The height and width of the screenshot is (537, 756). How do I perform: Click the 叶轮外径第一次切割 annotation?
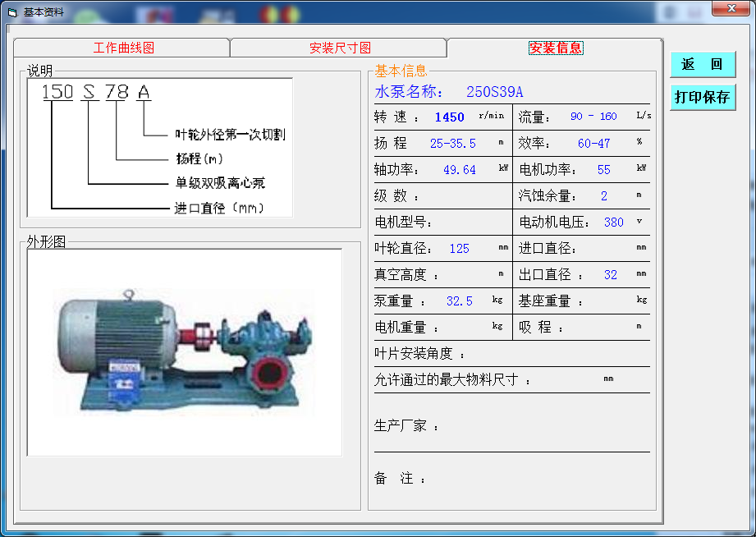(230, 134)
